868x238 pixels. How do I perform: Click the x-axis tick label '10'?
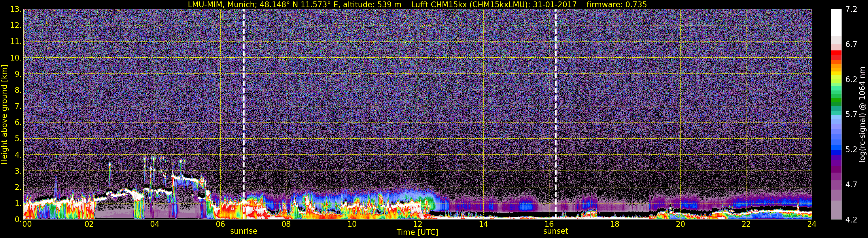tap(352, 224)
